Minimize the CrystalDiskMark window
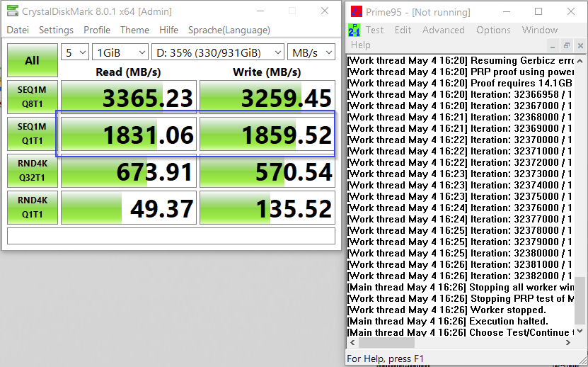This screenshot has width=588, height=367. click(260, 11)
